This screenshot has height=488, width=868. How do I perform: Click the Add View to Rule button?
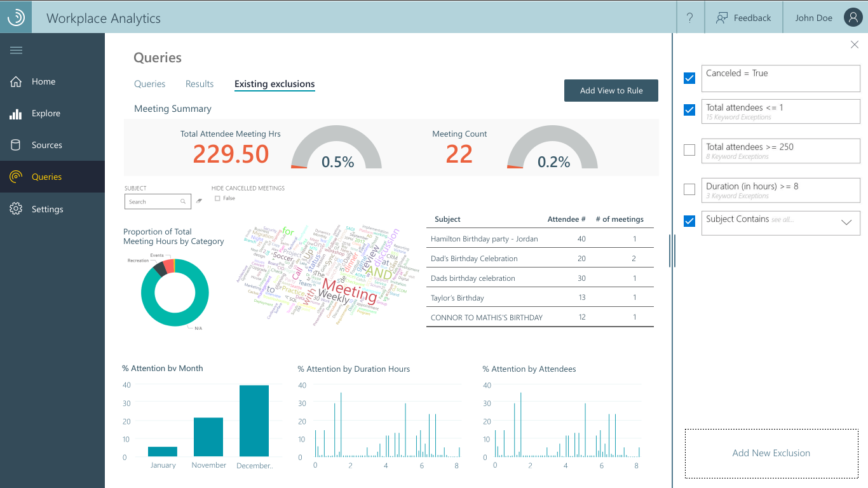click(611, 90)
